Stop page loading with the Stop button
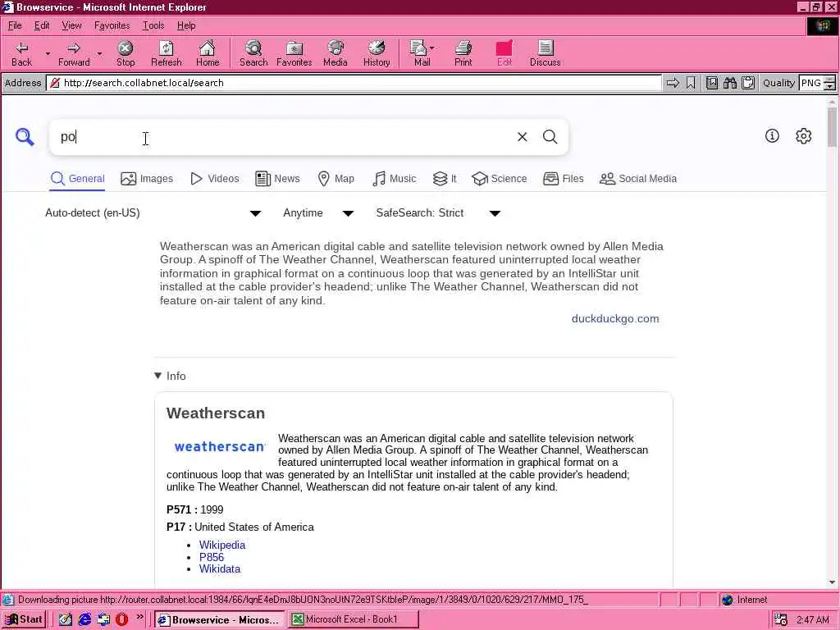Image resolution: width=840 pixels, height=630 pixels. [x=126, y=54]
